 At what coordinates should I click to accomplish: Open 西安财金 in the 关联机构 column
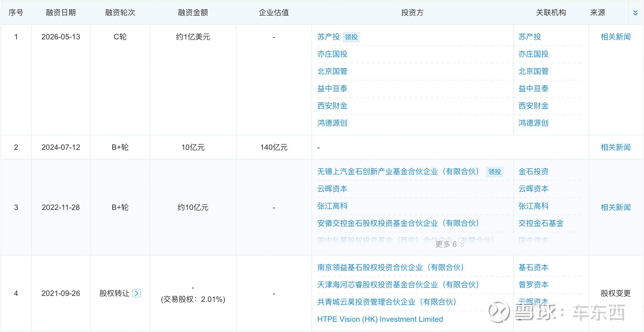[x=533, y=106]
